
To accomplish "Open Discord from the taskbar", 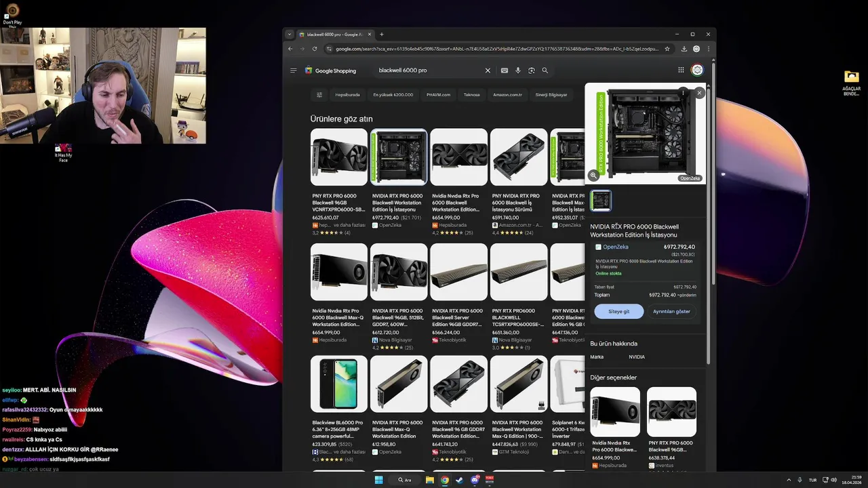I will pyautogui.click(x=475, y=480).
